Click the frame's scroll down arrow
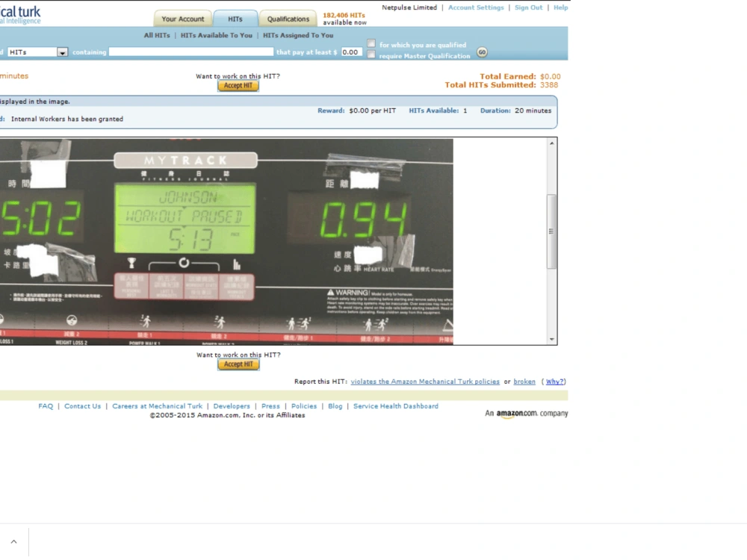The image size is (747, 560). point(552,340)
